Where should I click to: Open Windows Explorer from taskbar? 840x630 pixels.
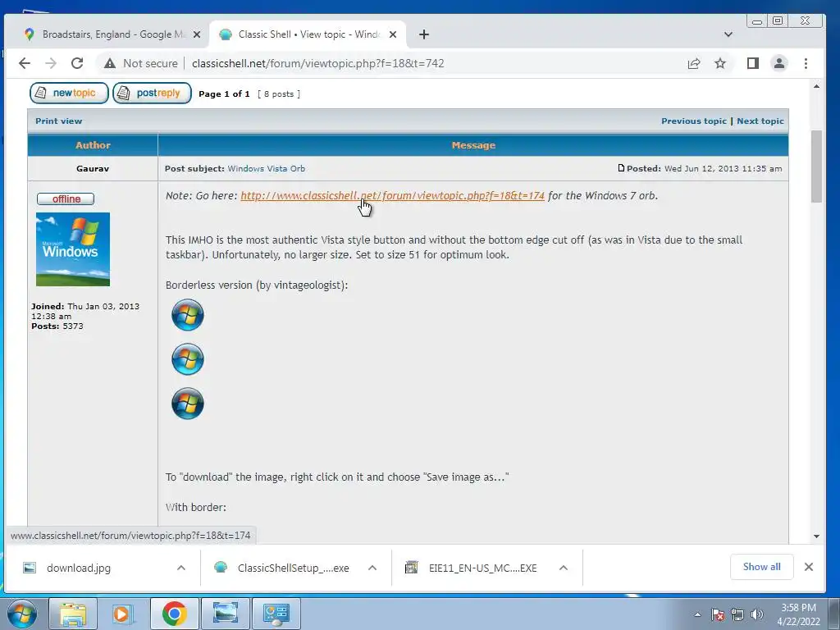point(73,614)
